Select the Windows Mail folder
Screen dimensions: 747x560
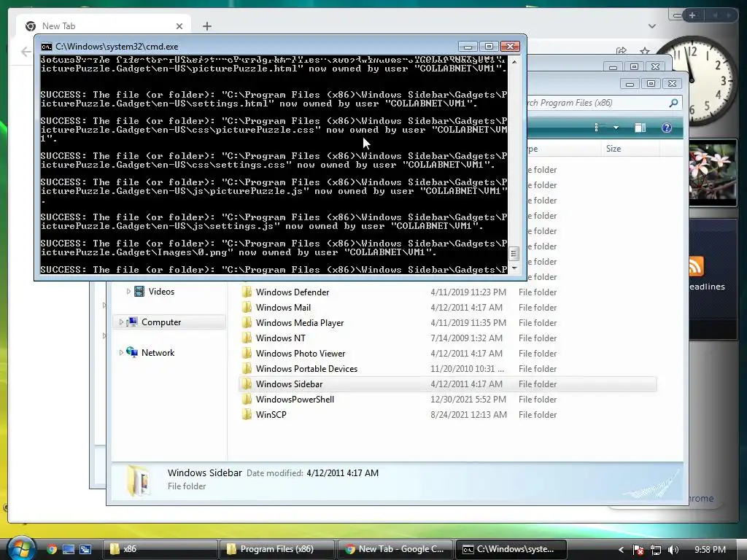[x=283, y=308]
